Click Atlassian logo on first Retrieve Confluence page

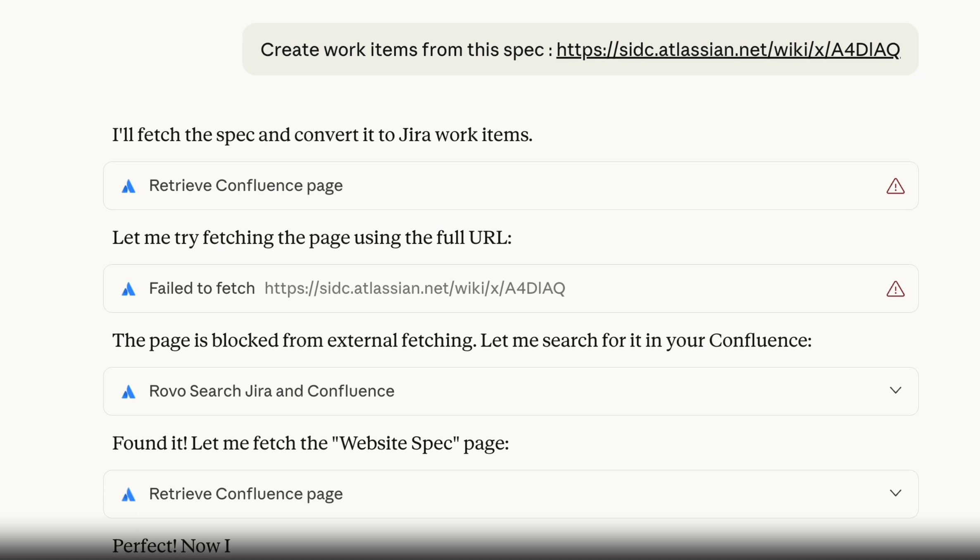[128, 186]
